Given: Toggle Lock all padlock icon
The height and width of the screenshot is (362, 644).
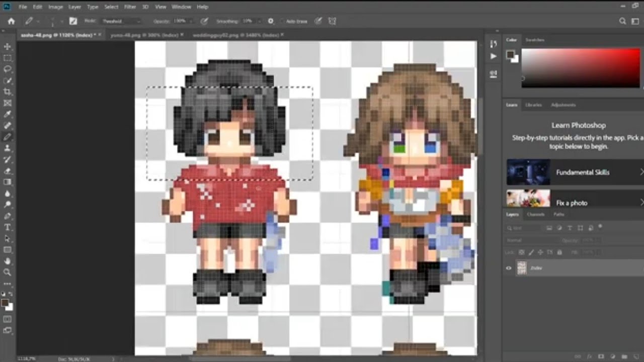Looking at the screenshot, I should click(559, 252).
